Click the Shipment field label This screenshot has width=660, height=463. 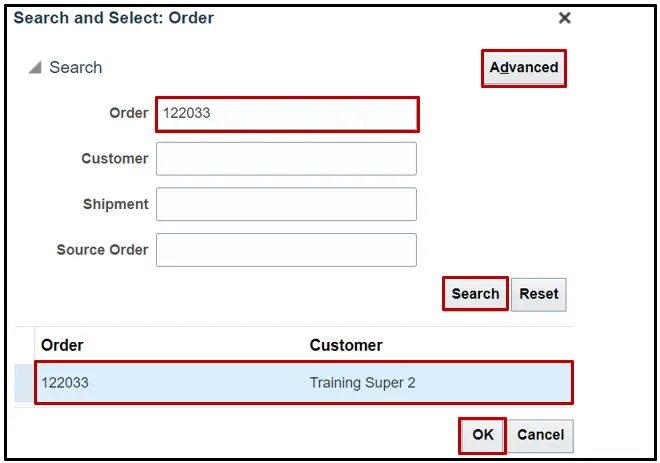point(115,204)
